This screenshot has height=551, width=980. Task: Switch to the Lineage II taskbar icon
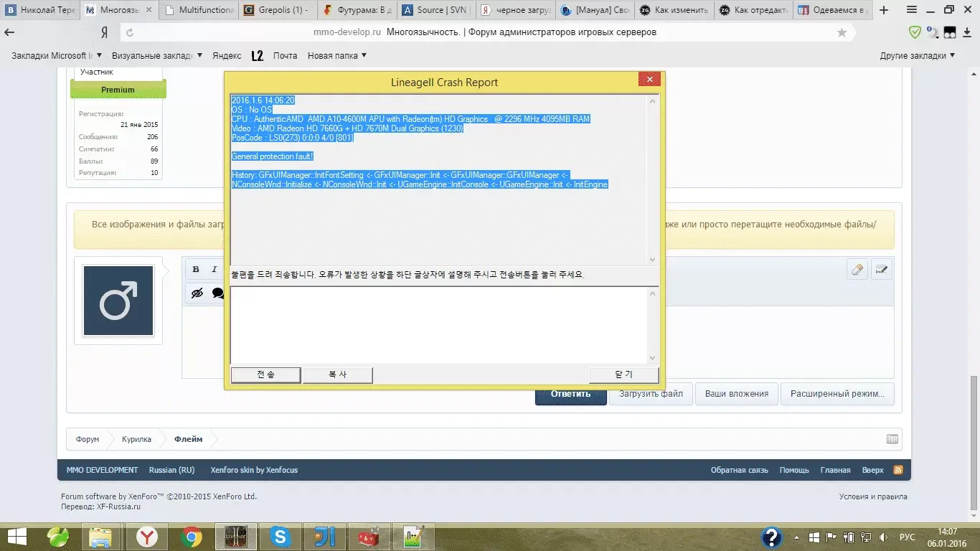click(x=237, y=536)
